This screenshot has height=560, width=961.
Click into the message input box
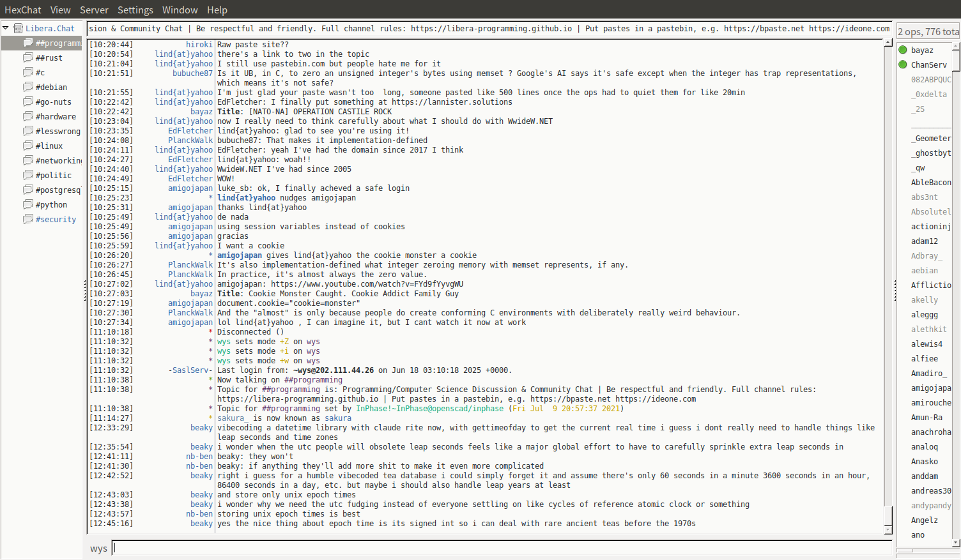coord(502,548)
